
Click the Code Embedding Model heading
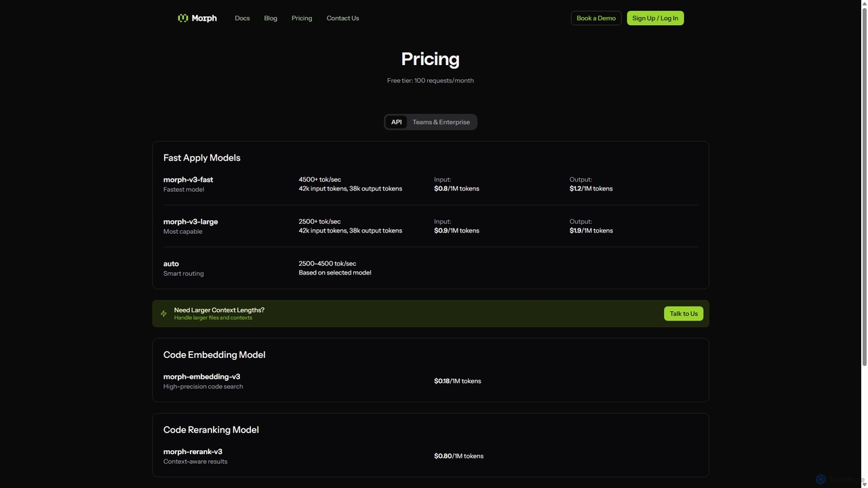tap(214, 355)
